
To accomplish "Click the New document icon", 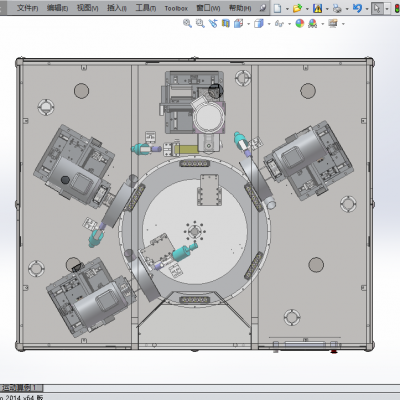I will point(277,8).
